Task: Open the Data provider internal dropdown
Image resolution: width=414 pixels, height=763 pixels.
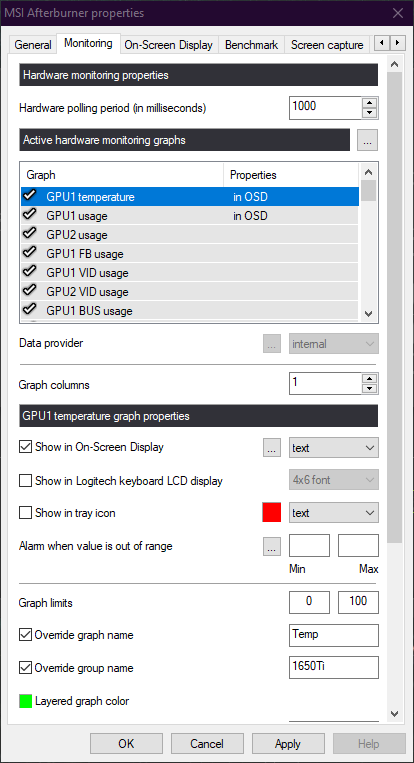Action: click(334, 344)
